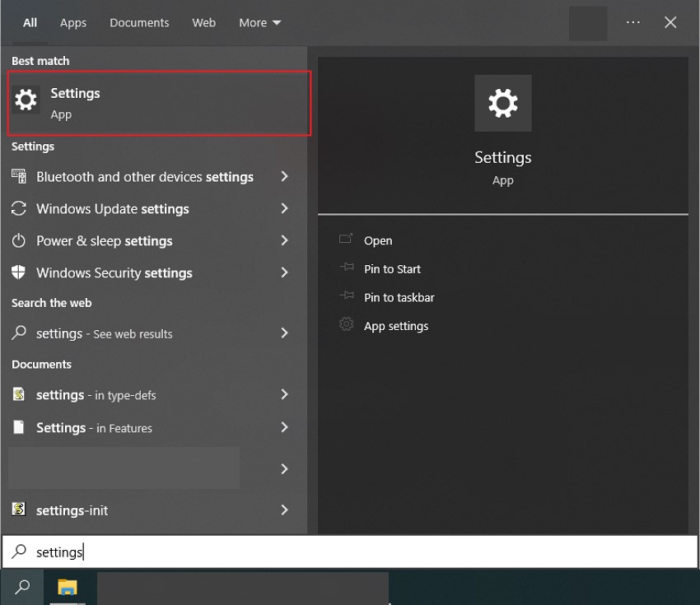700x605 pixels.
Task: Click the script file icon for settings in type-defs
Action: click(19, 394)
